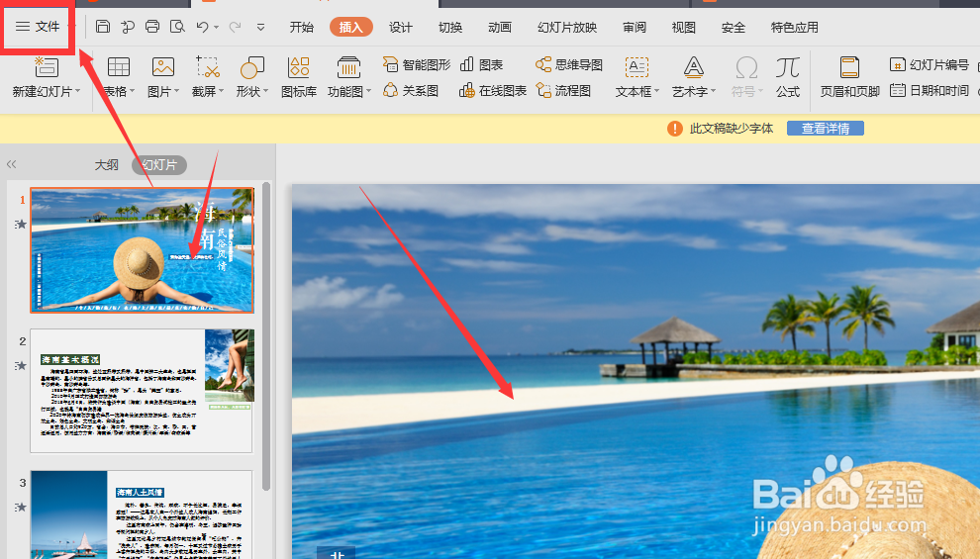Screen dimensions: 980x559
Task: Click the 新建幻灯片 icon
Action: point(47,67)
